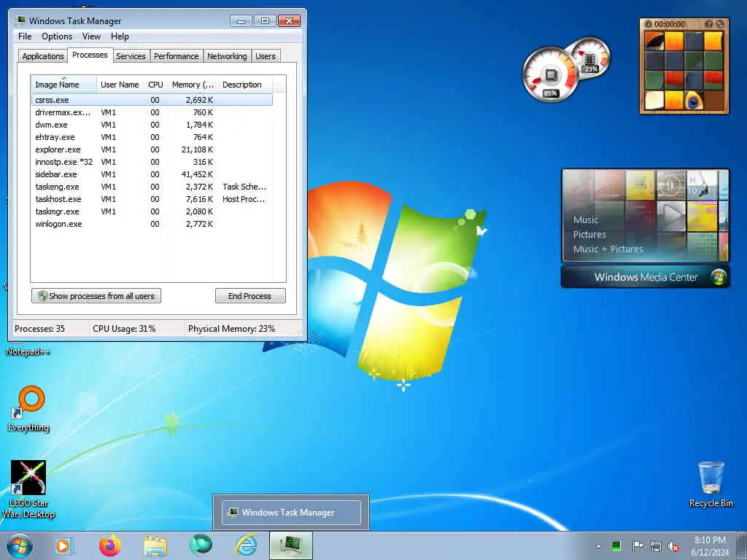Select the explorer.exe process row
Screen dimensions: 747x560
152,149
